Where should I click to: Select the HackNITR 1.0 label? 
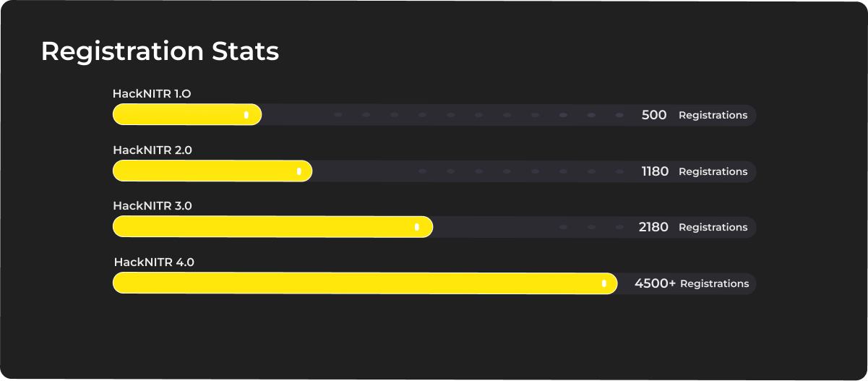(152, 93)
